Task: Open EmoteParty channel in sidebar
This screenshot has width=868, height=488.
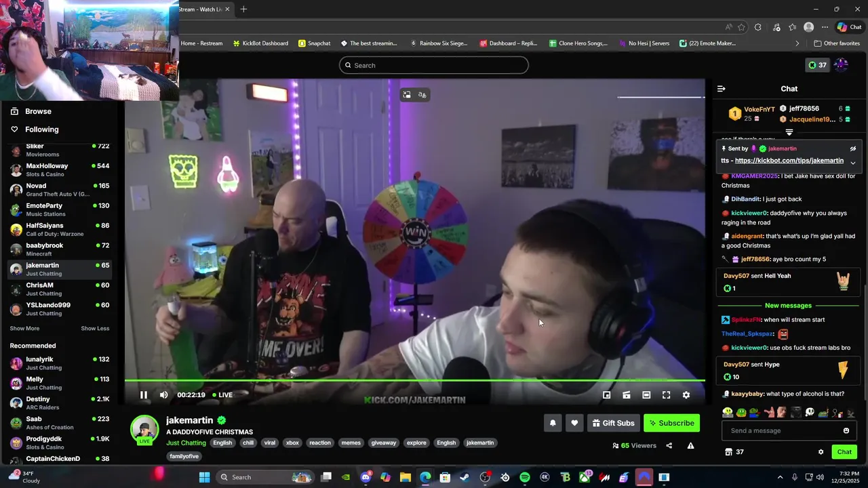Action: [60, 209]
